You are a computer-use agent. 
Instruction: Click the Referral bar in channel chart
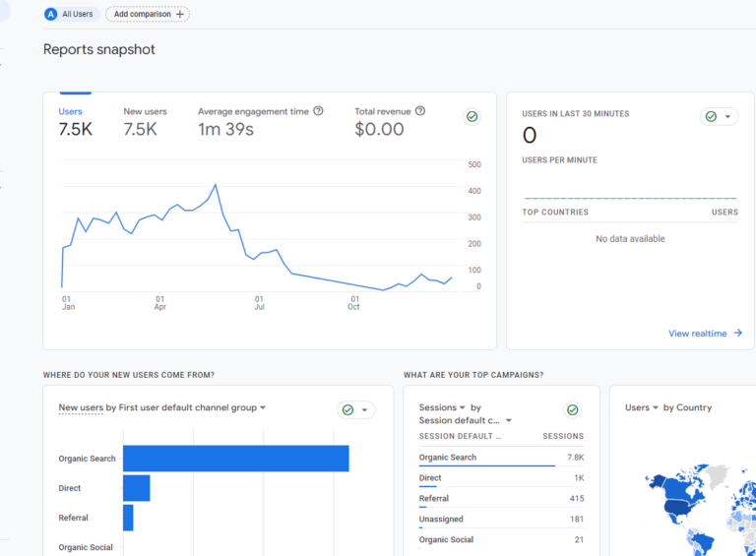pos(128,518)
